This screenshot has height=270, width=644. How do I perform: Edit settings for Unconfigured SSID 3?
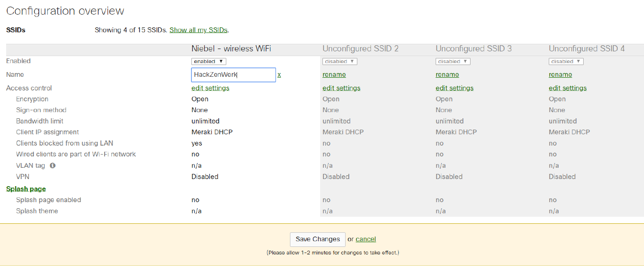(x=454, y=88)
